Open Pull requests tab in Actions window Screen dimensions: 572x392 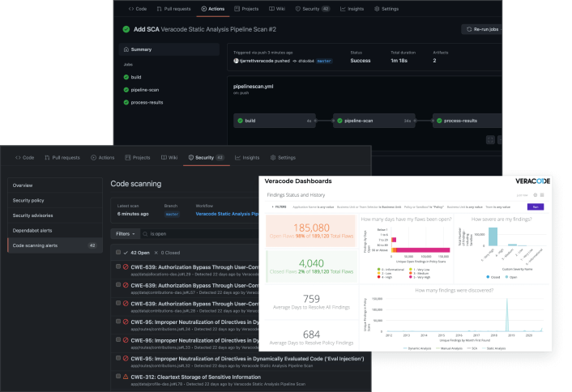[x=173, y=9]
